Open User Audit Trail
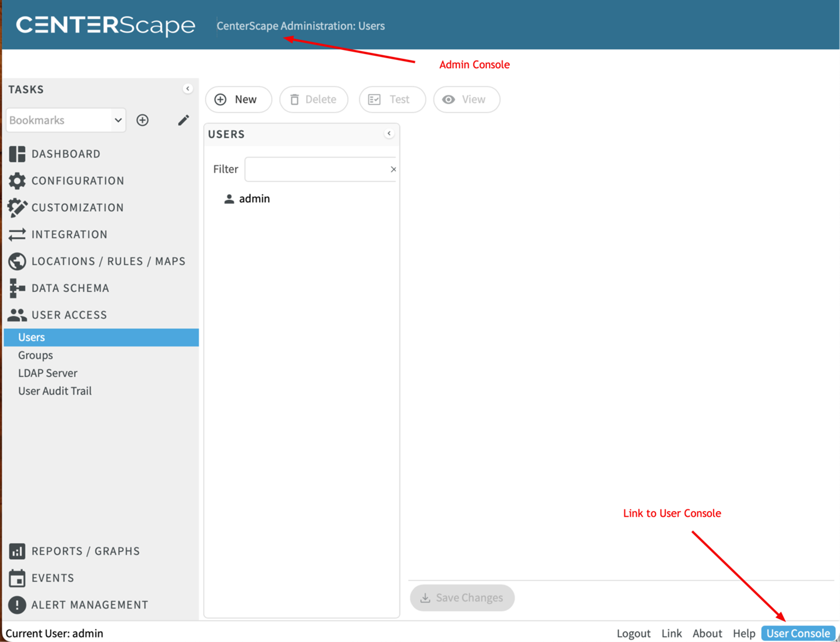Viewport: 840px width, 642px height. (55, 391)
